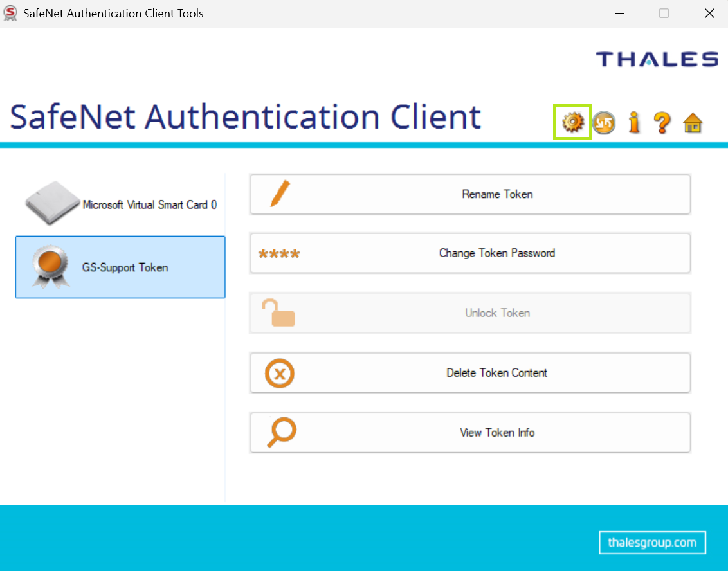This screenshot has height=571, width=728.
Task: Click the pencil icon on Rename Token
Action: (280, 194)
